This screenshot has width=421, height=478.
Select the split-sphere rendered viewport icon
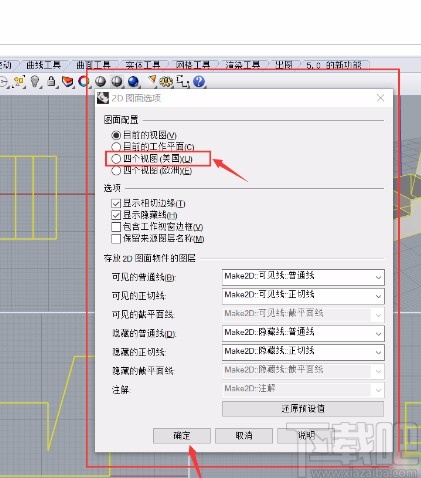click(x=117, y=81)
